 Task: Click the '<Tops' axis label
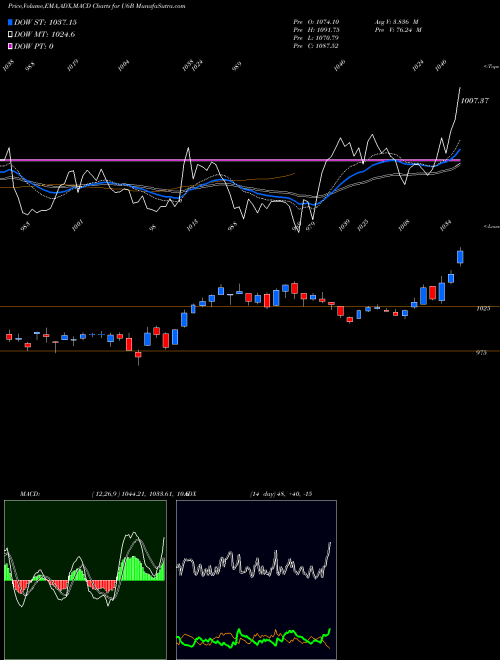pos(491,67)
